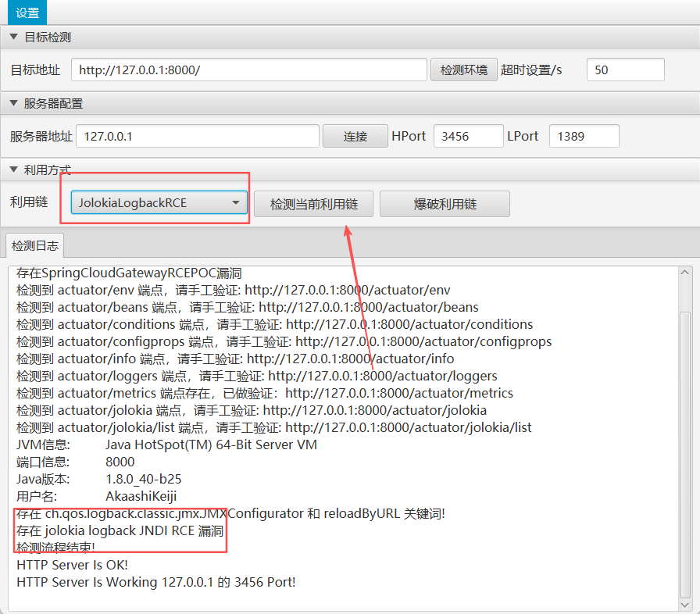Click the actuator/info detection log line
The image size is (700, 614).
pyautogui.click(x=235, y=359)
